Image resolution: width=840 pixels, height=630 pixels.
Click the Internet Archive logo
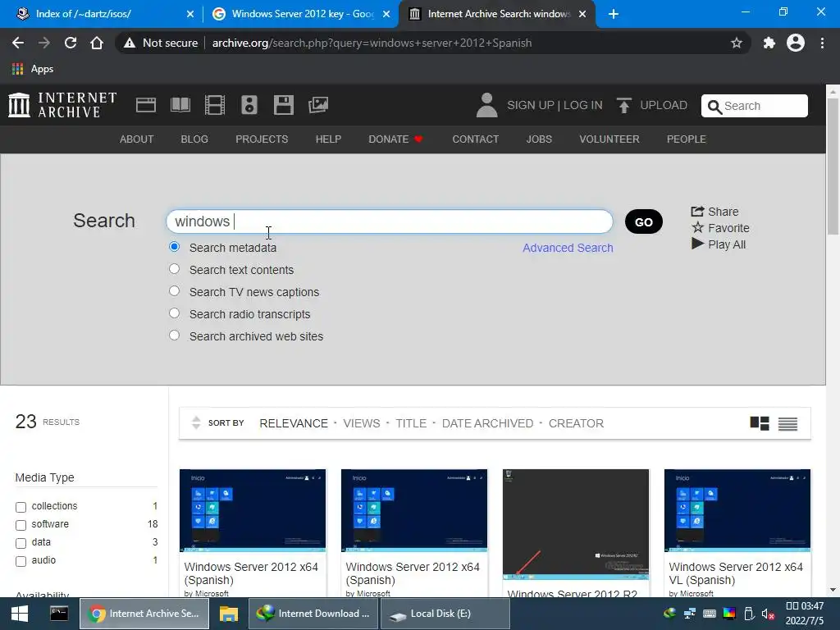62,105
